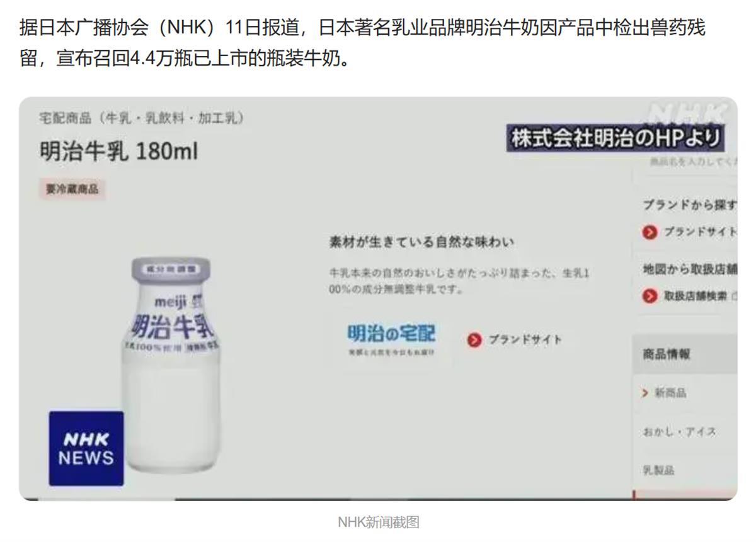Click the red arrow icon next to 取扱店舗検索
Viewport: 756px width, 542px height.
point(650,296)
